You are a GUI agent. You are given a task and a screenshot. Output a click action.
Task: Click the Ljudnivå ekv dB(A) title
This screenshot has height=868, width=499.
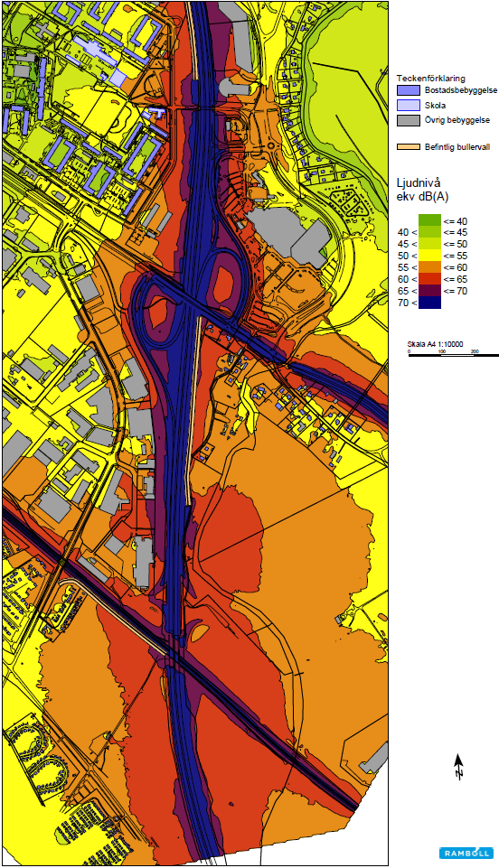pos(422,190)
